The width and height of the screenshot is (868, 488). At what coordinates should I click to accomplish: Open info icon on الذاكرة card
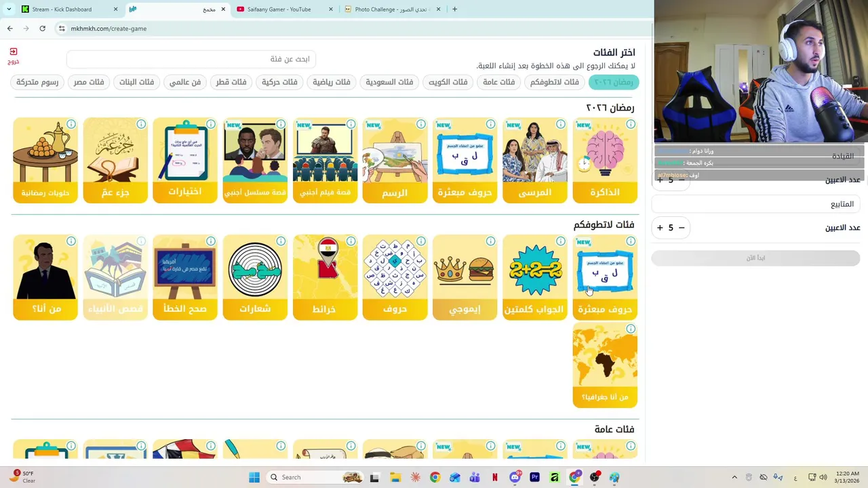click(631, 124)
